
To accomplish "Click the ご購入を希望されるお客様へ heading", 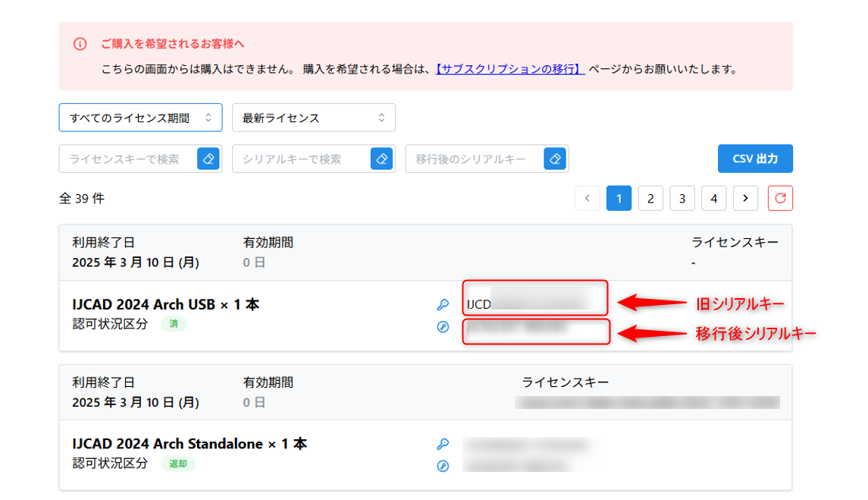I will (173, 44).
